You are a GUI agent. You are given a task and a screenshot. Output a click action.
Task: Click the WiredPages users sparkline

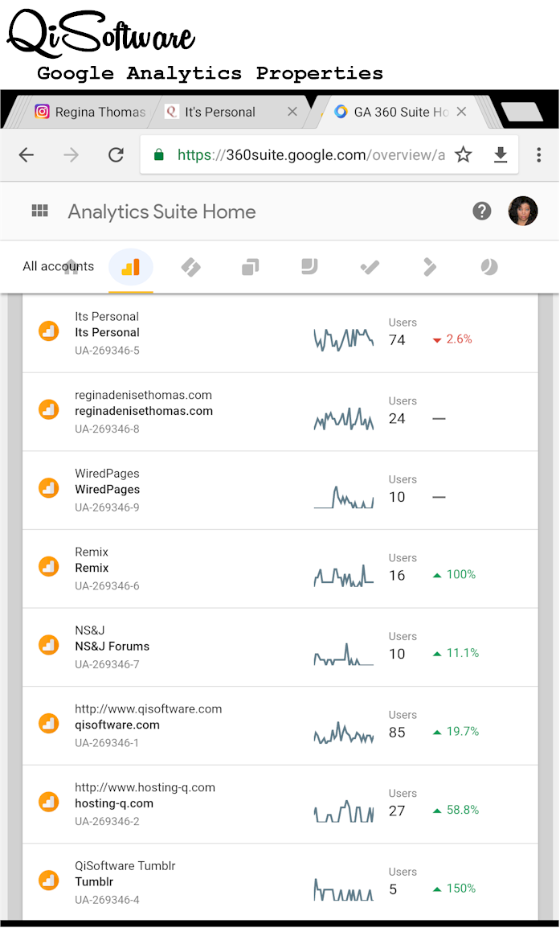pos(344,497)
